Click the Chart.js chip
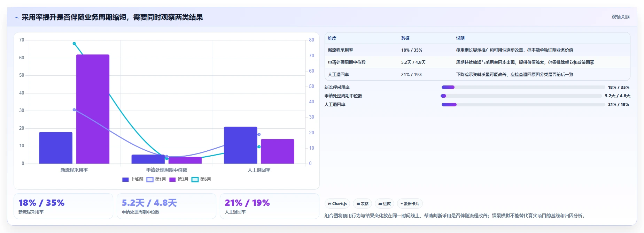Image resolution: width=644 pixels, height=233 pixels. point(337,204)
